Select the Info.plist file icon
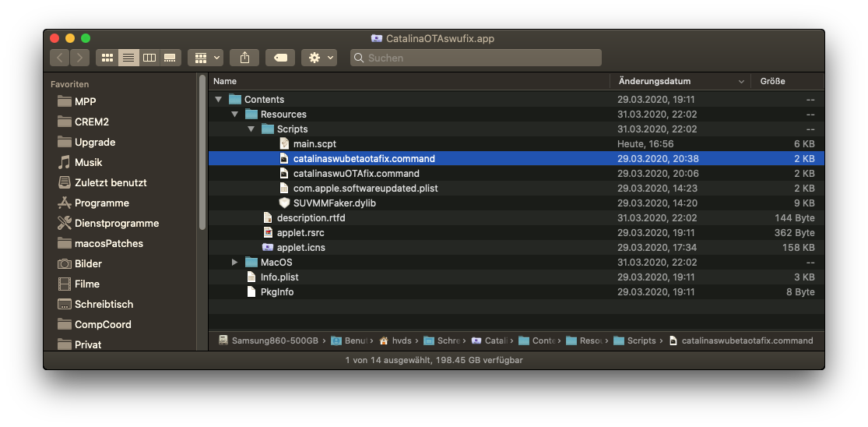This screenshot has width=868, height=427. [x=251, y=277]
